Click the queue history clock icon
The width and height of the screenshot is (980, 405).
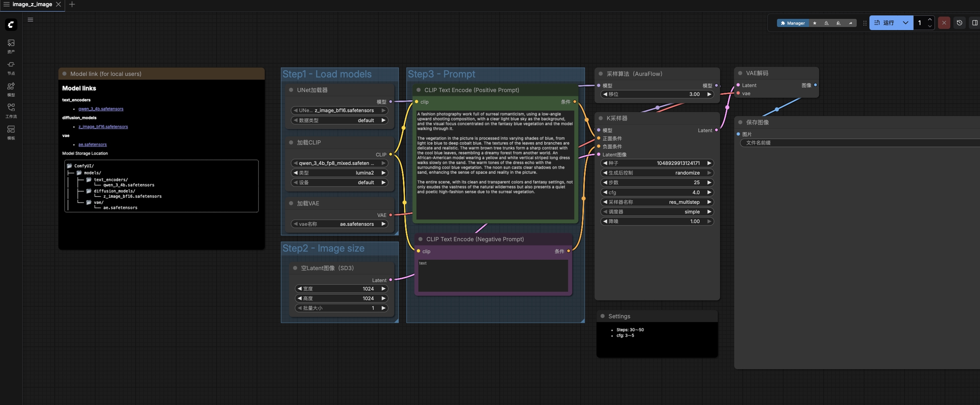coord(959,23)
